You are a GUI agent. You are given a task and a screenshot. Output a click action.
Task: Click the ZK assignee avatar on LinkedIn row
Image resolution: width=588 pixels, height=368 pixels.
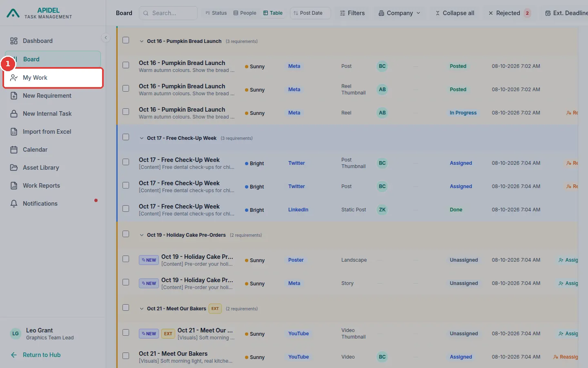(x=382, y=210)
